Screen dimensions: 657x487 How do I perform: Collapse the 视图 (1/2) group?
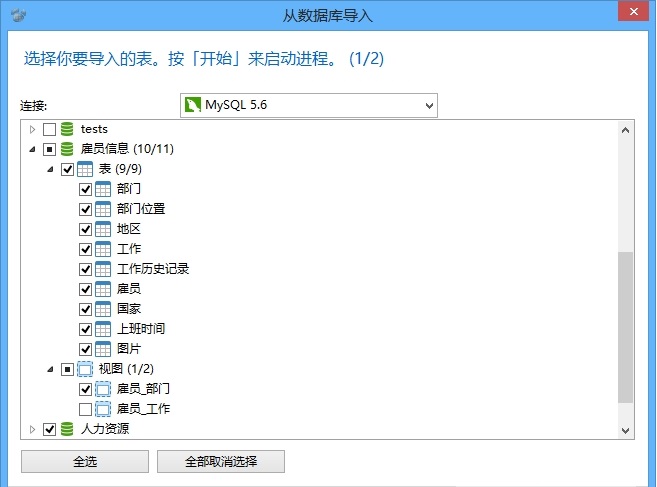[50, 369]
